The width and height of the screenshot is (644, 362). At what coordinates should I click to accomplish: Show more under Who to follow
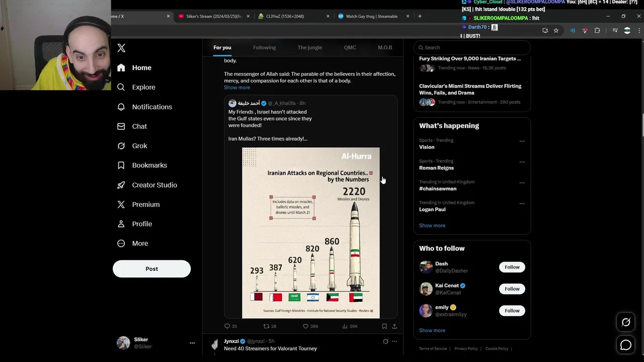(432, 330)
